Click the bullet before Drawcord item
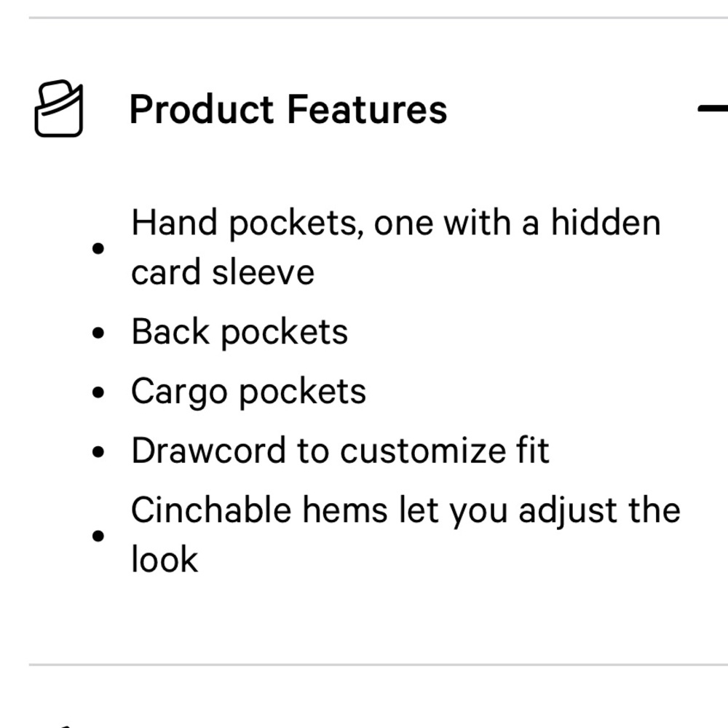728x728 pixels. pyautogui.click(x=99, y=451)
